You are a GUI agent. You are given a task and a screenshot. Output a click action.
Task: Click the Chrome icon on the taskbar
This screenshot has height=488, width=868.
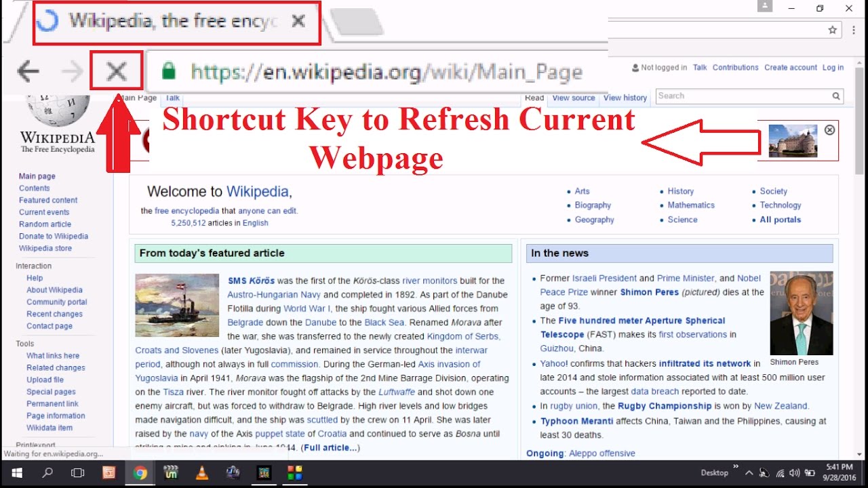click(140, 473)
